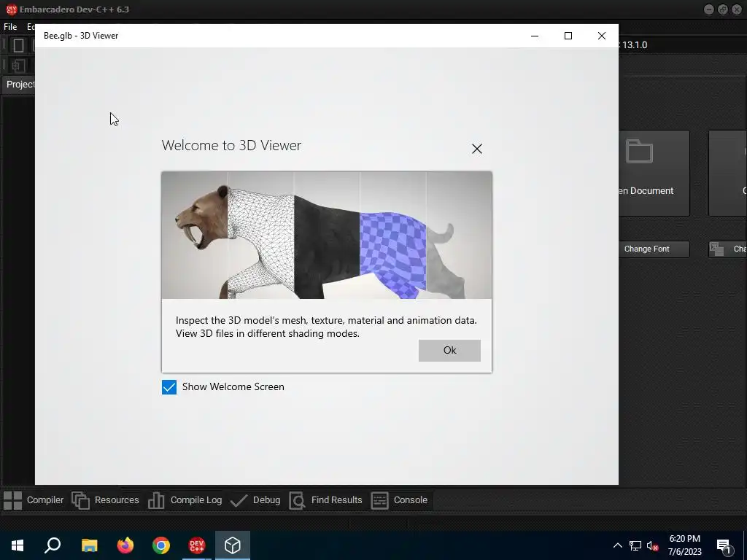747x560 pixels.
Task: Click the saber-tooth tiger welcome image
Action: pos(327,236)
